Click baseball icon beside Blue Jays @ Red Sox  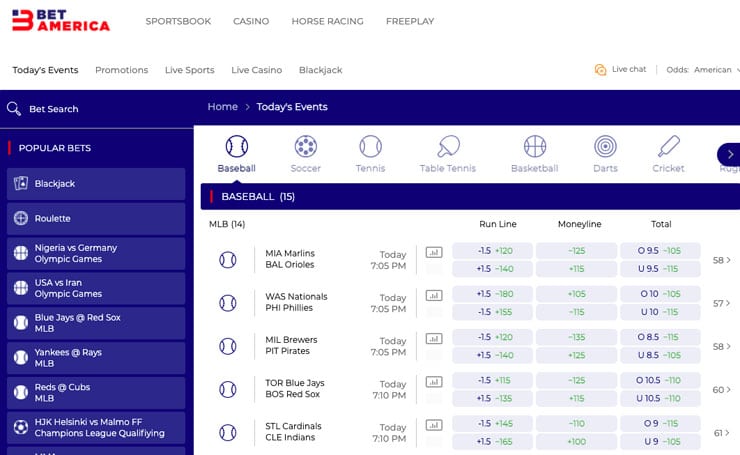pos(21,323)
